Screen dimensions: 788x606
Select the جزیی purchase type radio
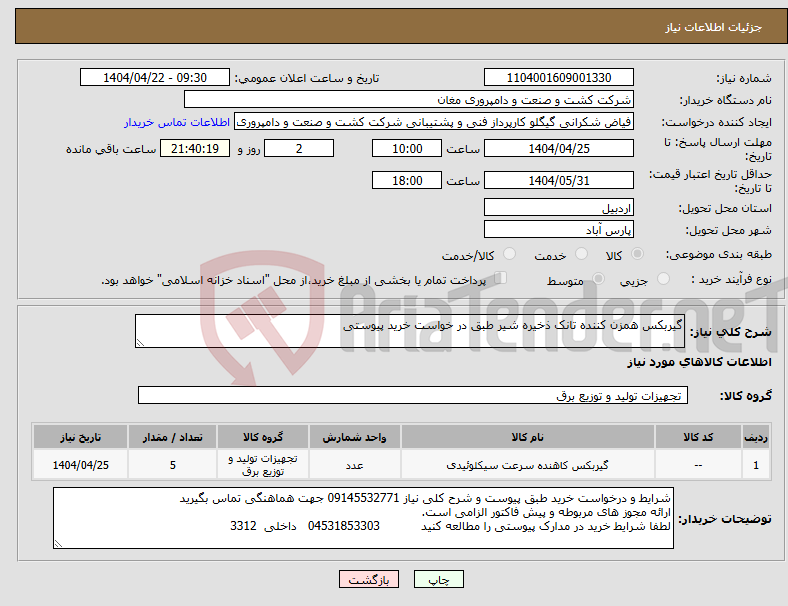point(663,279)
